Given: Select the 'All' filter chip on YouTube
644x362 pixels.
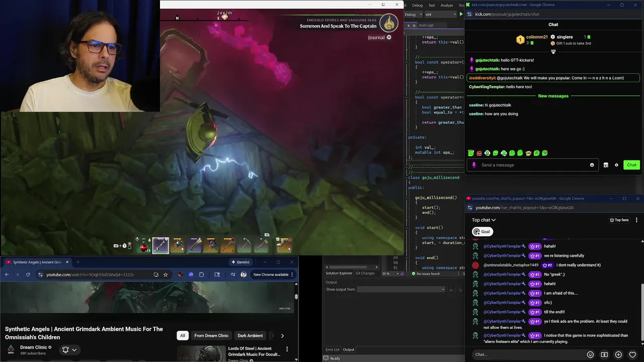Looking at the screenshot, I should 183,335.
